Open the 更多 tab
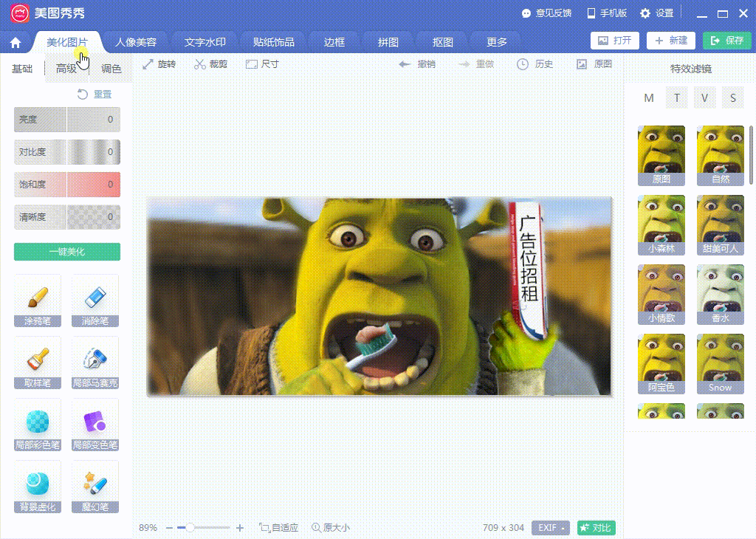 point(497,42)
